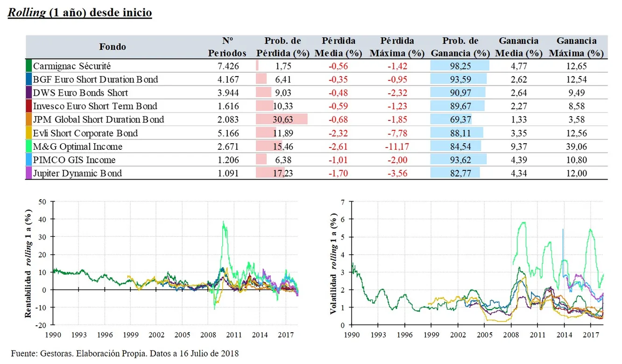Viewport: 622px width, 364px height.
Task: Click the Prob. de Pérdida (%) header
Action: tap(282, 47)
